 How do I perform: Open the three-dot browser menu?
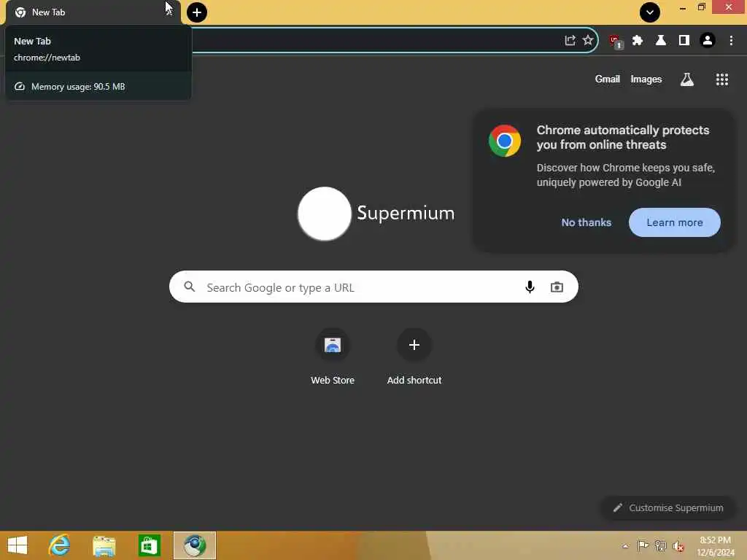click(x=731, y=41)
